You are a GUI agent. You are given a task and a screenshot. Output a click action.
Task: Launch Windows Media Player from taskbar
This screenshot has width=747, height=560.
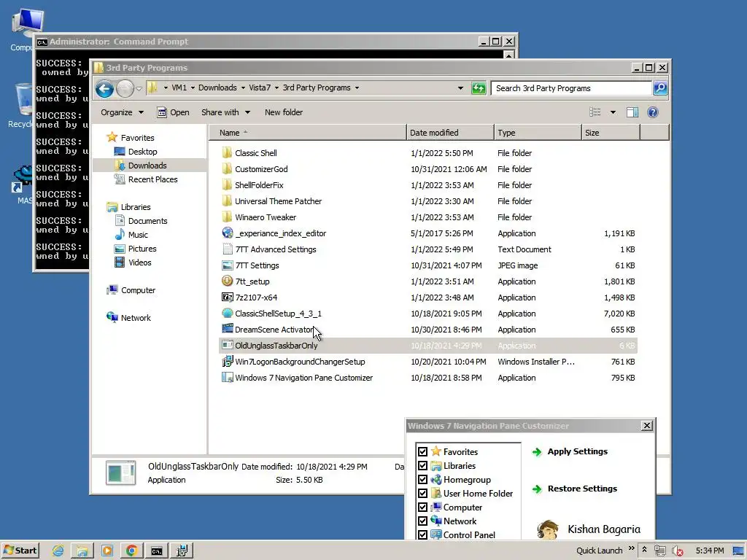[107, 551]
